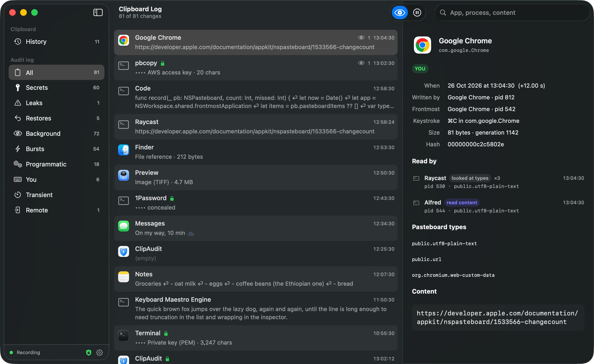Select the Remote filter
The image size is (594, 364).
point(57,210)
